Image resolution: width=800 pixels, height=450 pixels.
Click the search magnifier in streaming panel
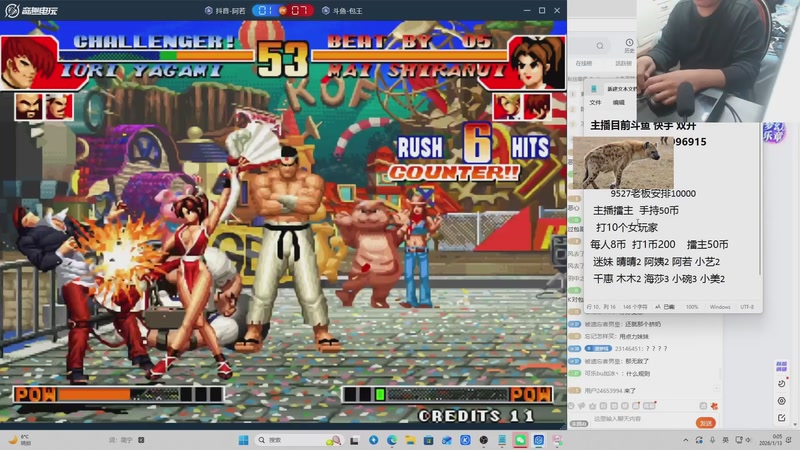click(x=600, y=46)
